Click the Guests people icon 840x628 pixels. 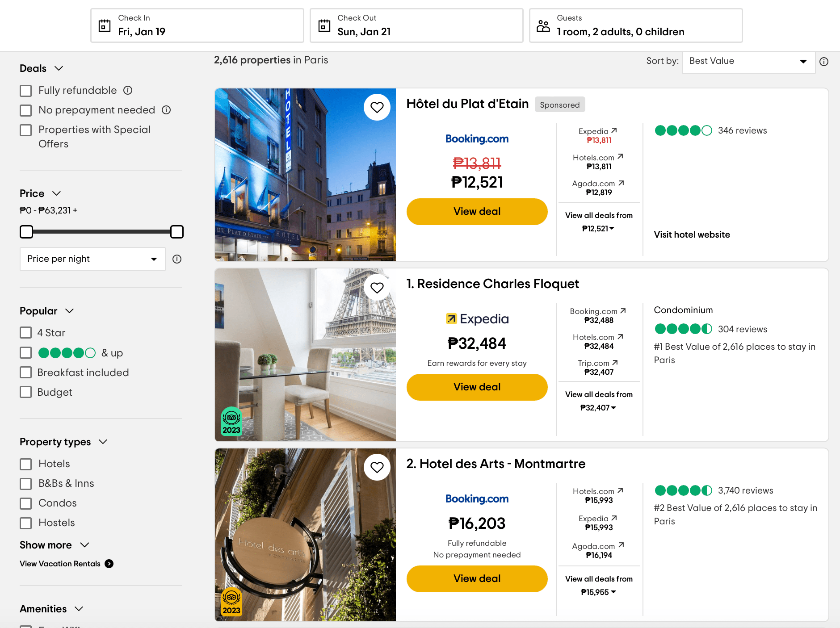[x=543, y=25]
